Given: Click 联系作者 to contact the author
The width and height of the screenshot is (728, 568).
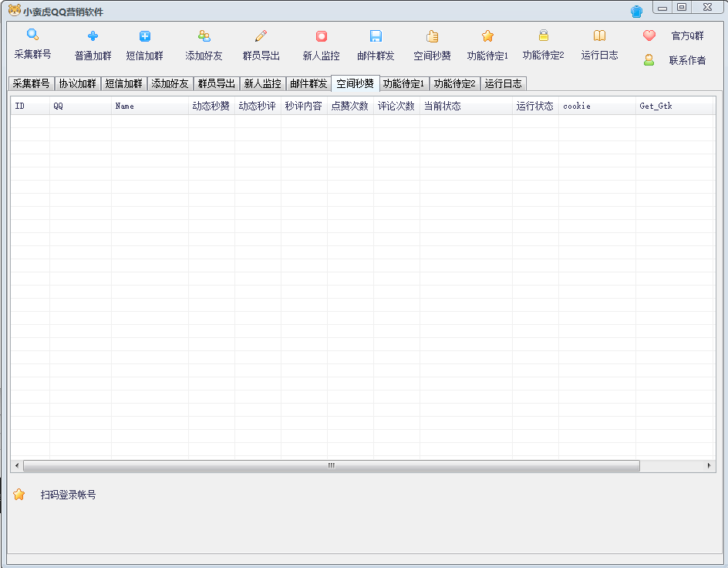Looking at the screenshot, I should coord(676,60).
